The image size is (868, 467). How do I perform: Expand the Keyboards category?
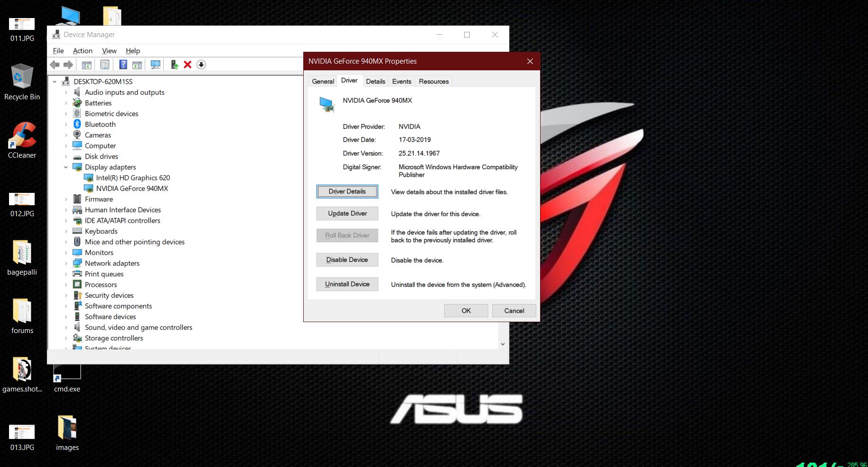[x=66, y=231]
